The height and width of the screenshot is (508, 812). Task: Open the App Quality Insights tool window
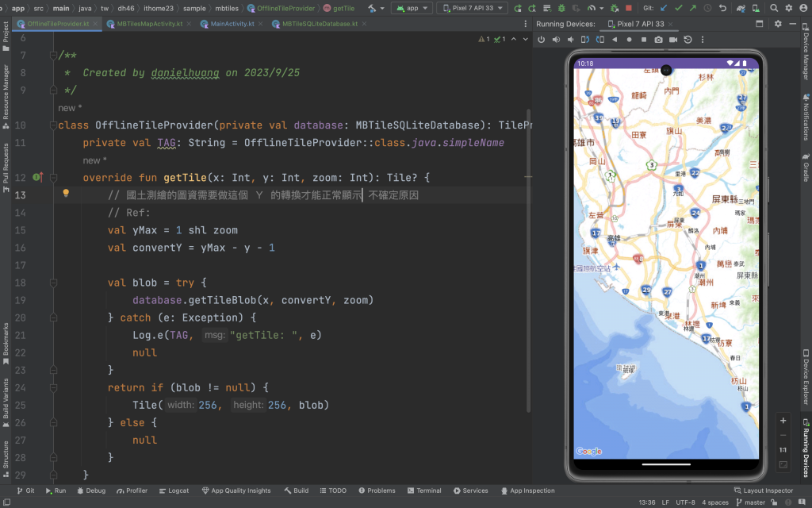pos(236,491)
